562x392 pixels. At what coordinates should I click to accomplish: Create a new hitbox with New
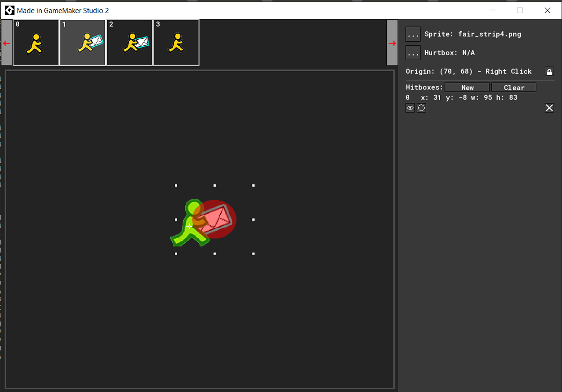click(467, 87)
